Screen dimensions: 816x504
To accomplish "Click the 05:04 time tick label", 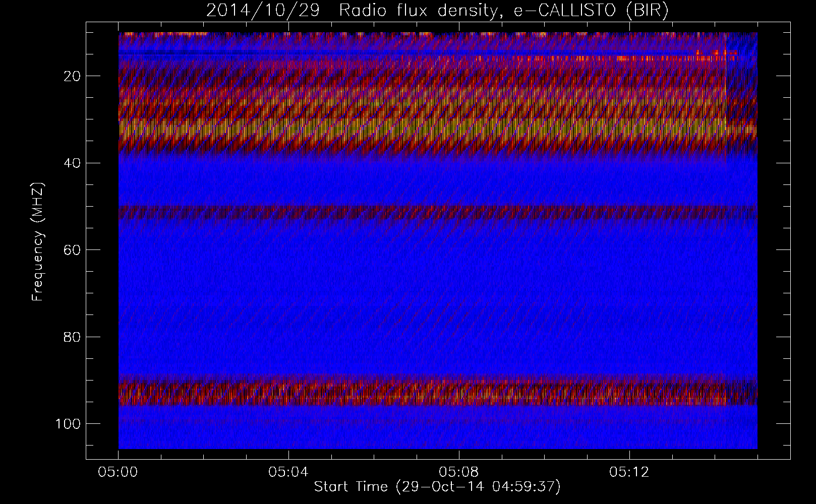I will point(288,472).
